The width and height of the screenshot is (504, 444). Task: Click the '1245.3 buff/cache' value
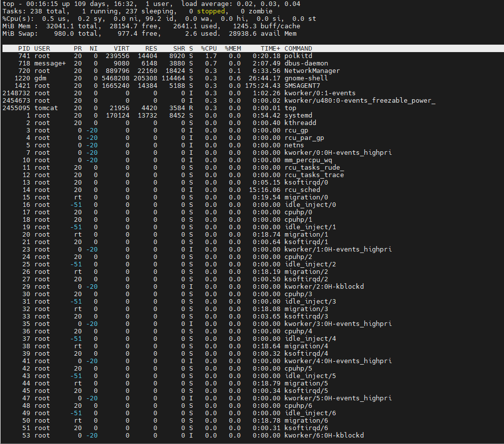coord(267,26)
